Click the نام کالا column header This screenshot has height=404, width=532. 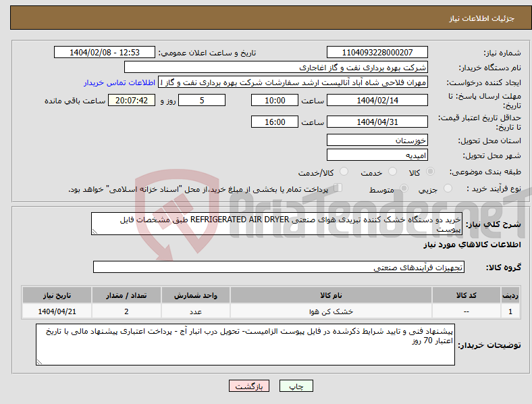pos(331,295)
